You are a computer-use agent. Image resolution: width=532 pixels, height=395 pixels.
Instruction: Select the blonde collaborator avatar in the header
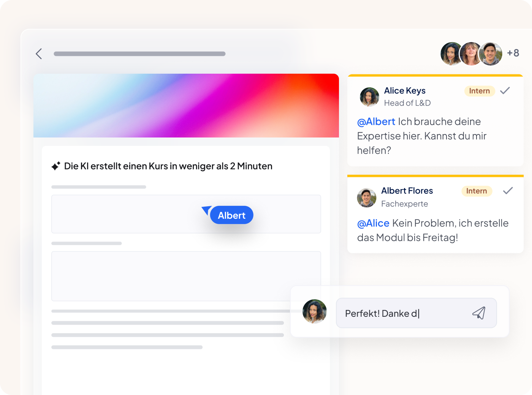click(471, 54)
